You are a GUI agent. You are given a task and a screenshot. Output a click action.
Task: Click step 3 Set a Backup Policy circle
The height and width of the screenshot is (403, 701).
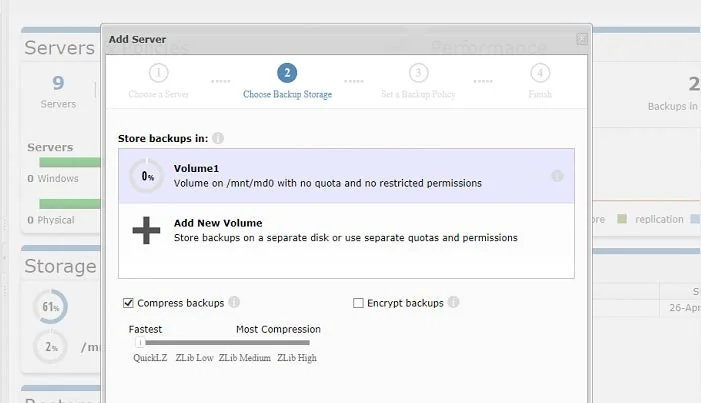[418, 73]
